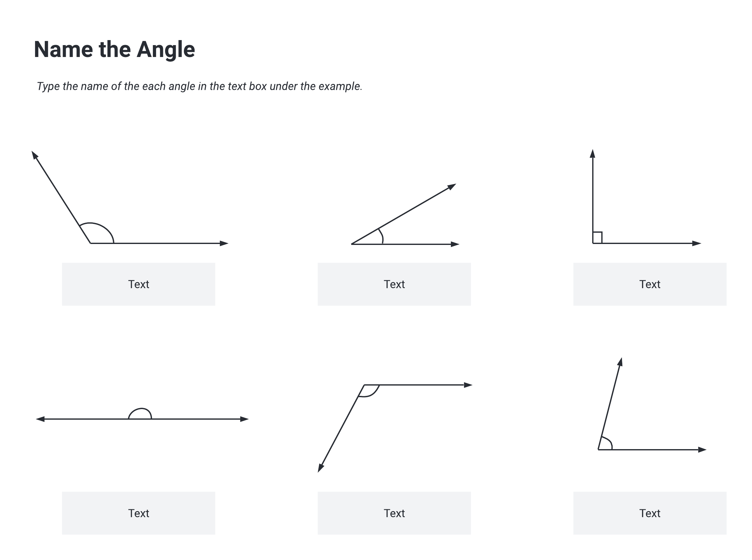Click the square right-angle marker

[x=597, y=237]
